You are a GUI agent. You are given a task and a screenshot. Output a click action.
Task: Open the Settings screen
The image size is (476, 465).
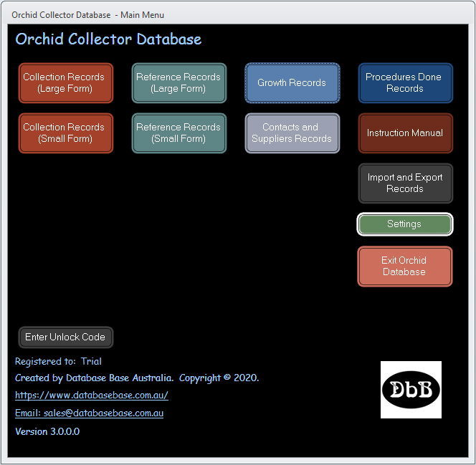pos(405,224)
